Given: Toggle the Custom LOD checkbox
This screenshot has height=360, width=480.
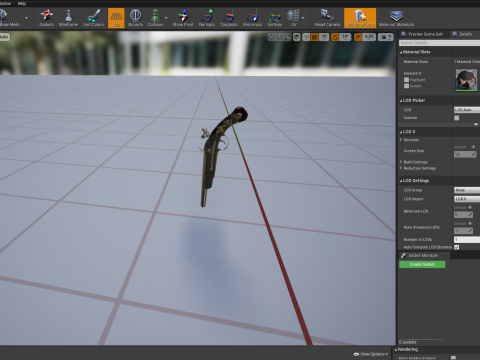Looking at the screenshot, I should pyautogui.click(x=457, y=118).
